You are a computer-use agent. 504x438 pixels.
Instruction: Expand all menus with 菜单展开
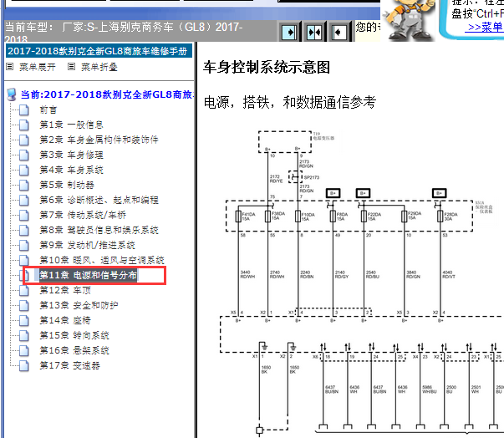coord(37,67)
